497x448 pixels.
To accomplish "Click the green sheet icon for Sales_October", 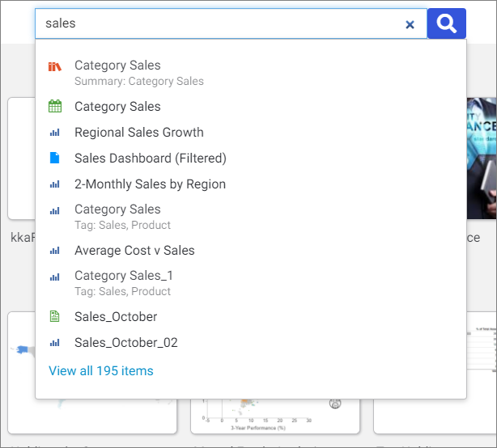I will coord(55,317).
